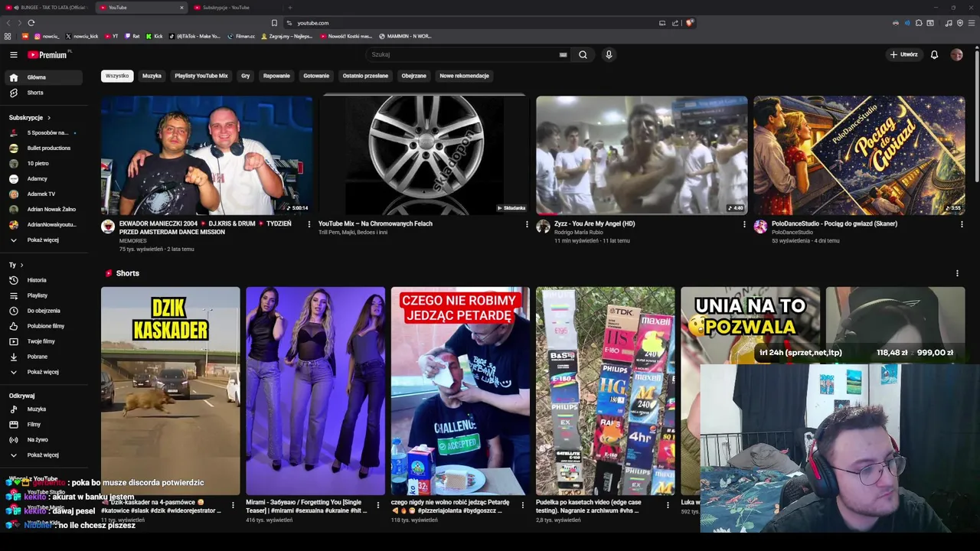This screenshot has width=980, height=551.
Task: Open the browser extensions puzzle icon
Action: tap(919, 23)
